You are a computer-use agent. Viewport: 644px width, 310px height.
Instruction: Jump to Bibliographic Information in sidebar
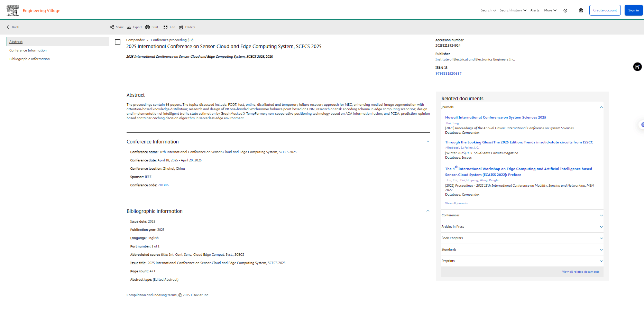(x=29, y=59)
